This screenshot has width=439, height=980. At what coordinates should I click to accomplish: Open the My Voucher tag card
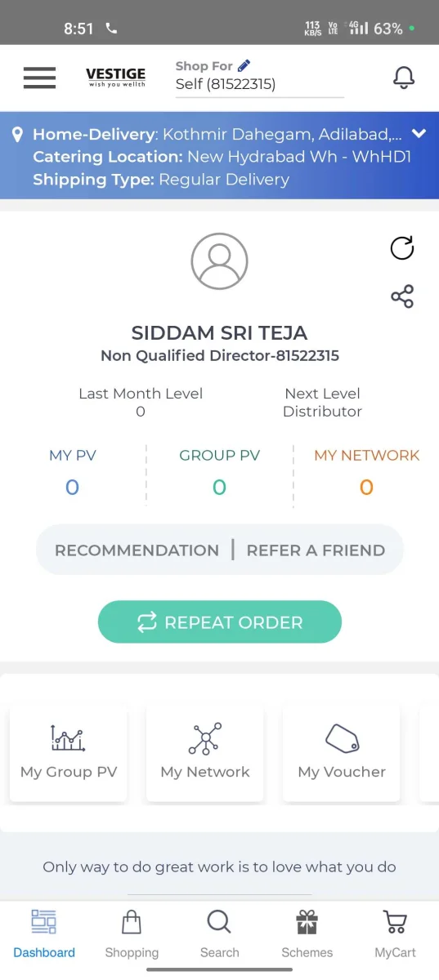click(342, 753)
